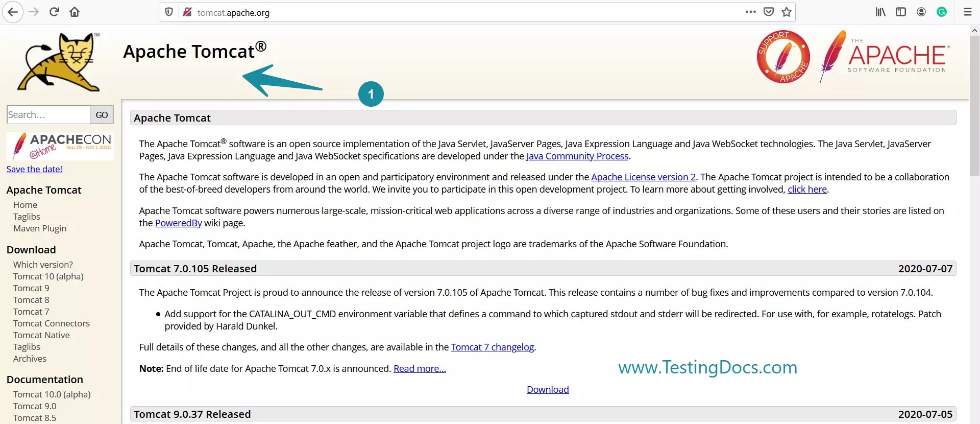980x424 pixels.
Task: Click the page scrollbar up arrow
Action: coord(974,31)
